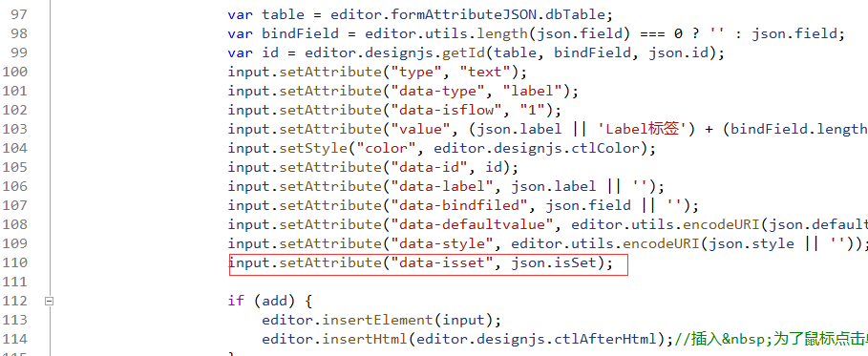Click the "data-isflow" attribute string
Image resolution: width=868 pixels, height=356 pixels.
(446, 110)
